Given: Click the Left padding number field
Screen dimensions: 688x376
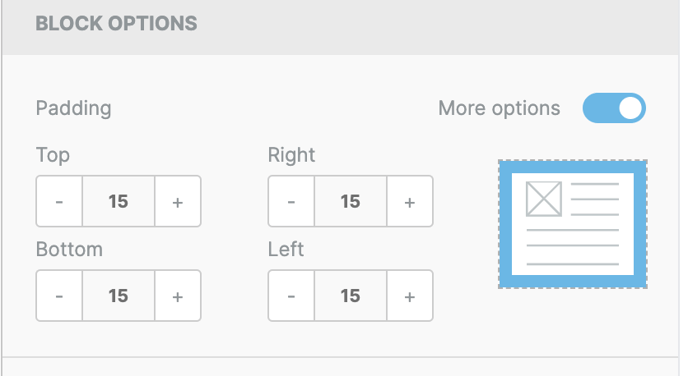Looking at the screenshot, I should click(351, 296).
